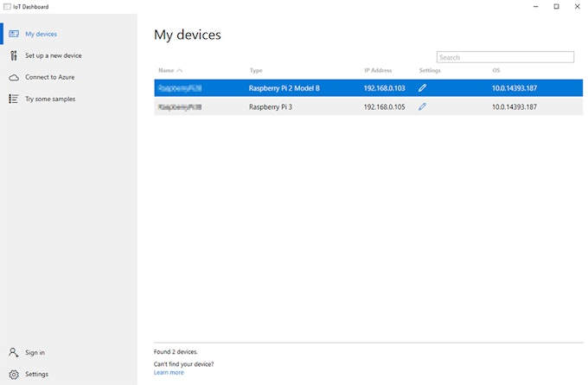Go to Set up a new device
The image size is (588, 385).
pyautogui.click(x=54, y=56)
